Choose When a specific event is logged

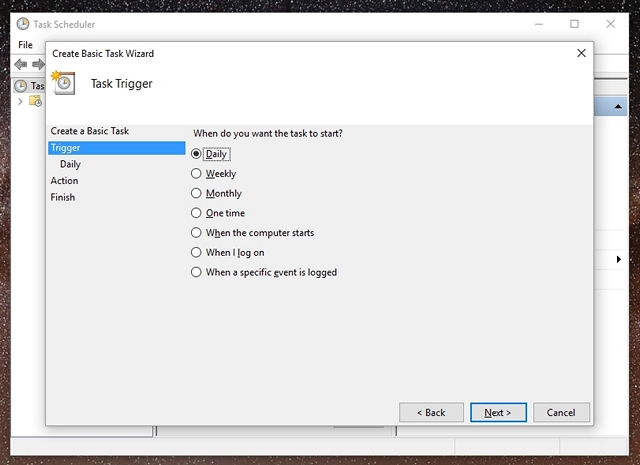point(197,272)
